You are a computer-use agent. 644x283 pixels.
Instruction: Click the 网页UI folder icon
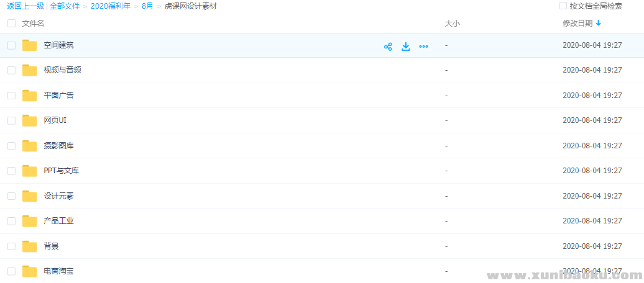tap(30, 120)
